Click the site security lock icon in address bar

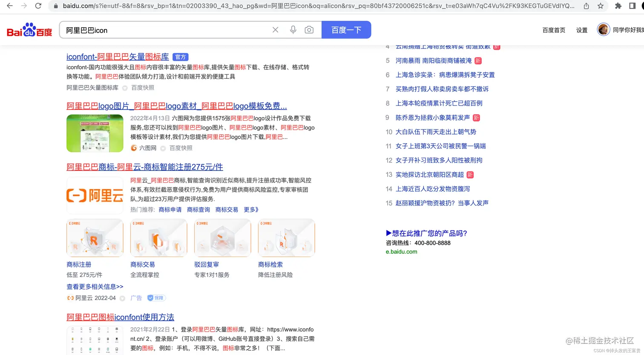(x=55, y=6)
